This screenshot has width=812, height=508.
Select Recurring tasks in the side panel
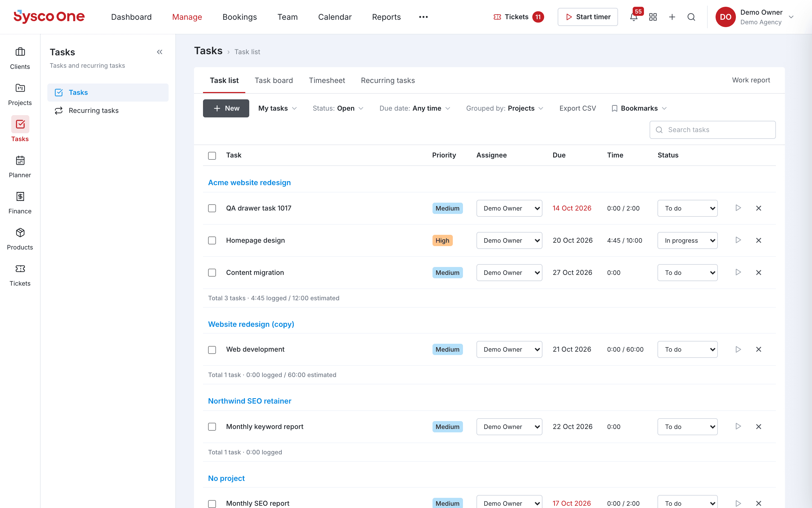pyautogui.click(x=108, y=111)
